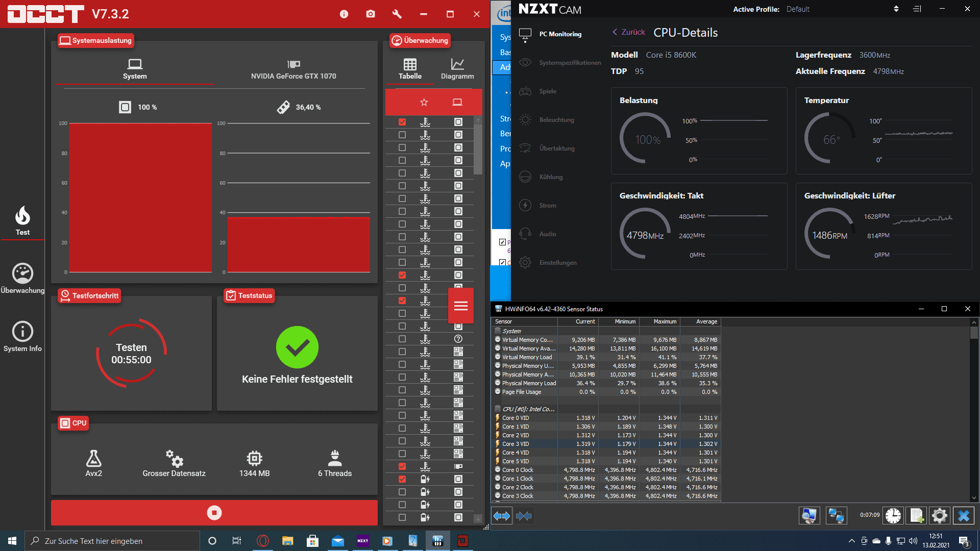The width and height of the screenshot is (980, 551).
Task: Click the favorite star icon in OCCT Überwachung
Action: 424,102
